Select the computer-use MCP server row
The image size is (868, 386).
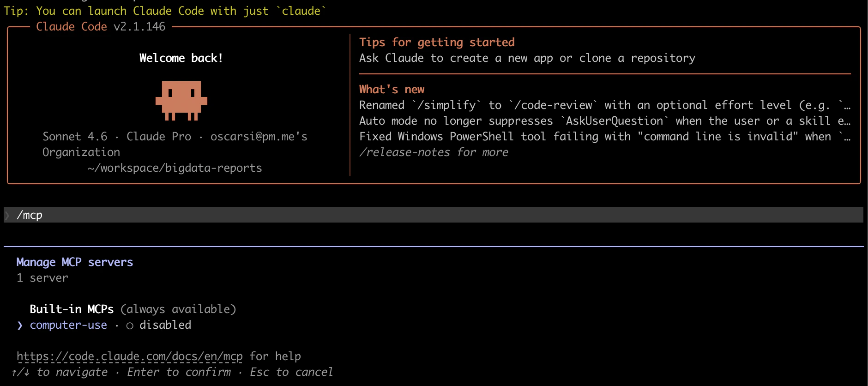104,325
